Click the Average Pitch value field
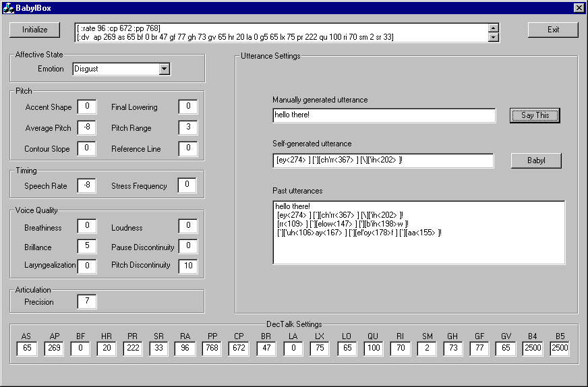 [87, 128]
